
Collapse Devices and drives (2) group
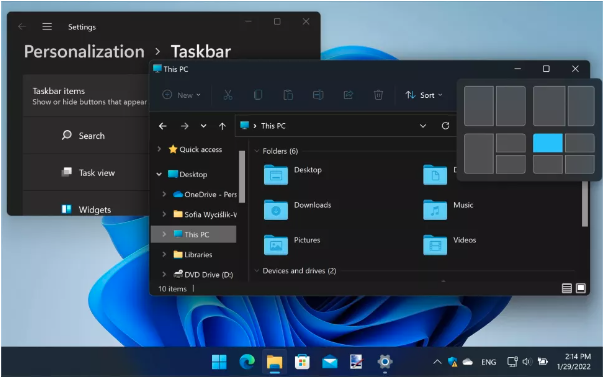tap(256, 271)
